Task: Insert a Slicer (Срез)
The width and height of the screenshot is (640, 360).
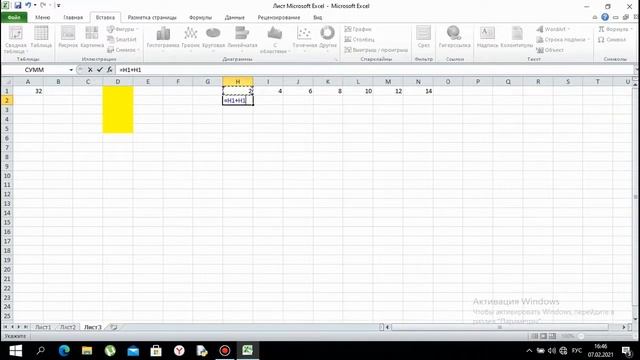Action: (423, 37)
